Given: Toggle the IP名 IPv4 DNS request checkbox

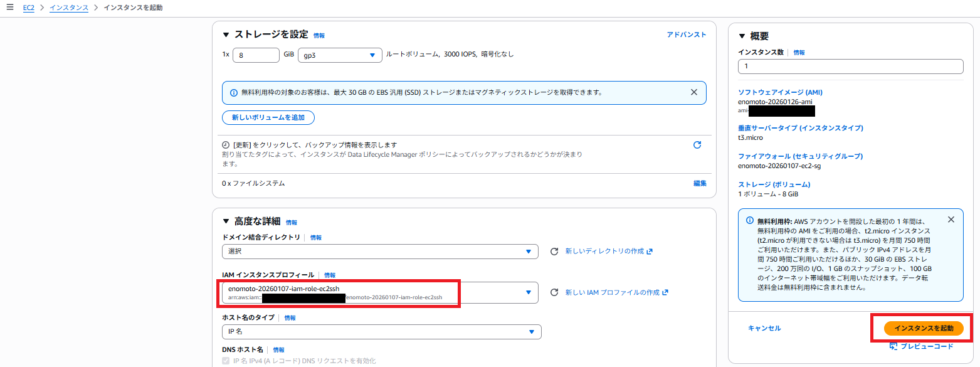Looking at the screenshot, I should pyautogui.click(x=226, y=361).
